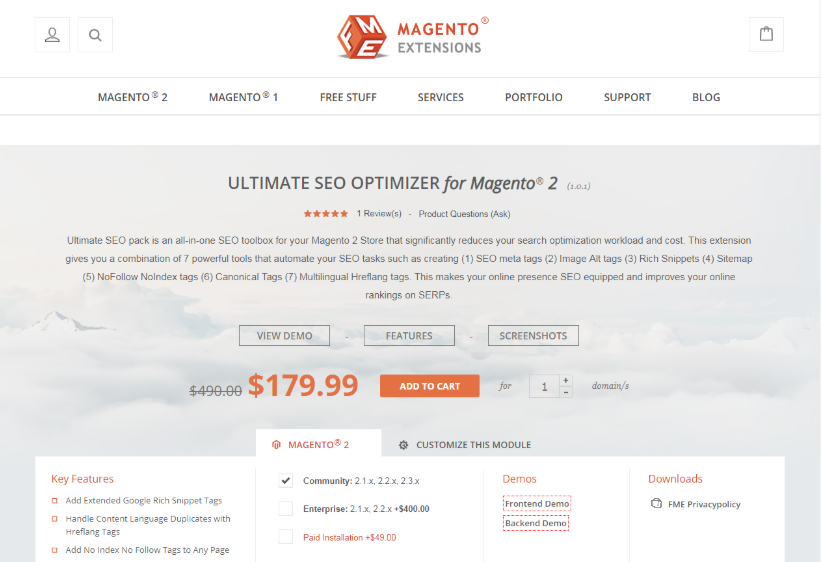Click the domain quantity input field
The image size is (821, 562).
(x=545, y=387)
